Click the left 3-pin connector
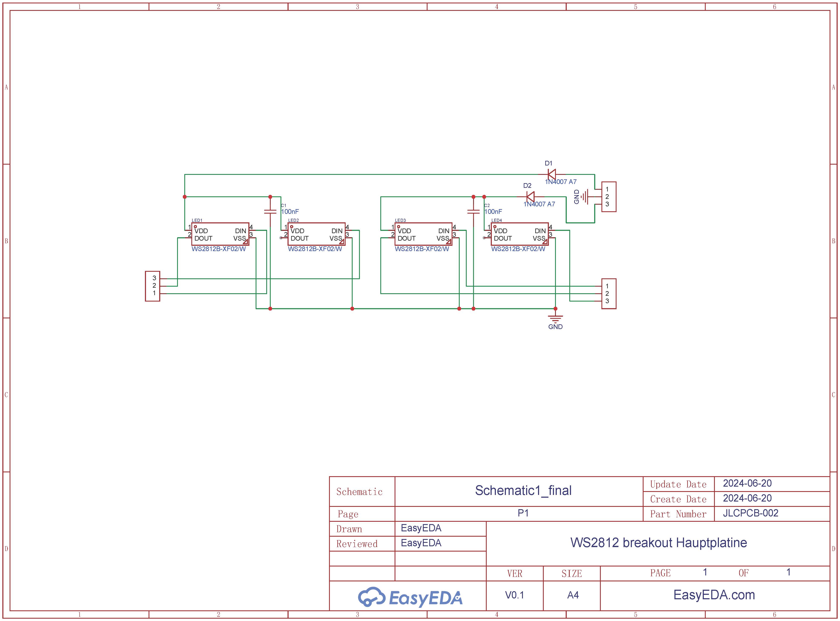The width and height of the screenshot is (840, 621). coord(153,286)
